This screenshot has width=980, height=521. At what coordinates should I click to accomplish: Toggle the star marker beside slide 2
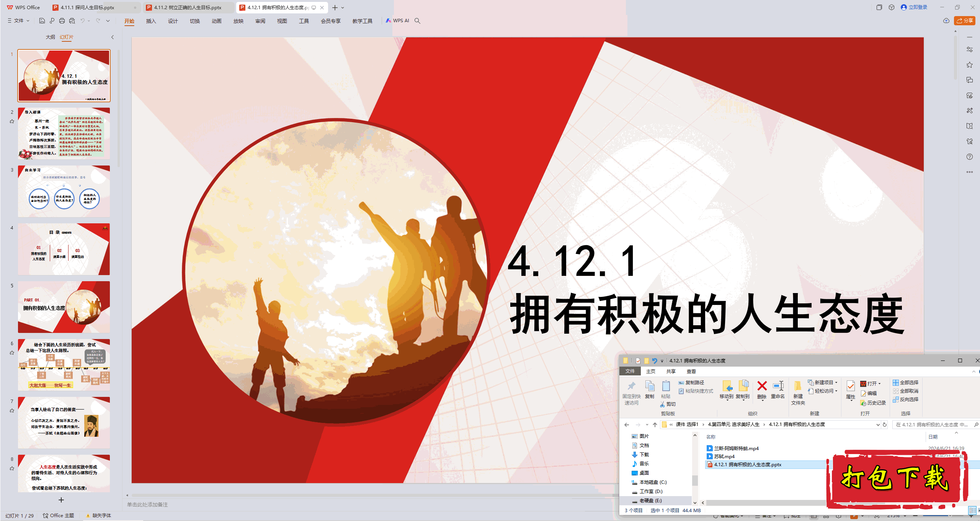(x=12, y=121)
